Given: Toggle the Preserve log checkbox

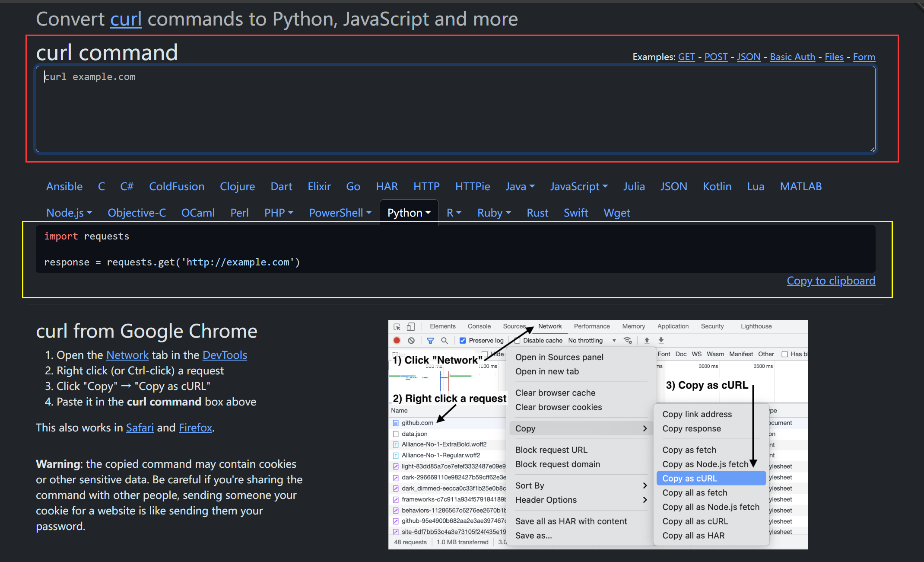Looking at the screenshot, I should [463, 340].
